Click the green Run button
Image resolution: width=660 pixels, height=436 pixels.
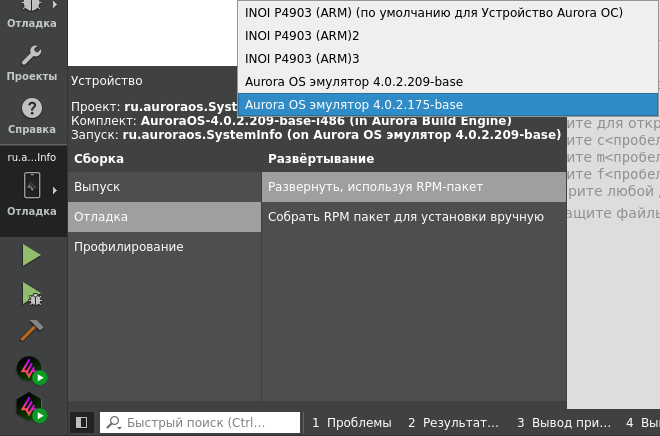[x=32, y=255]
